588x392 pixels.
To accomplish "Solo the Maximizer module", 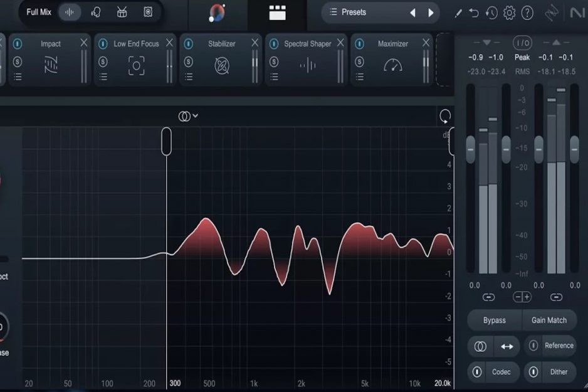I will tap(359, 61).
